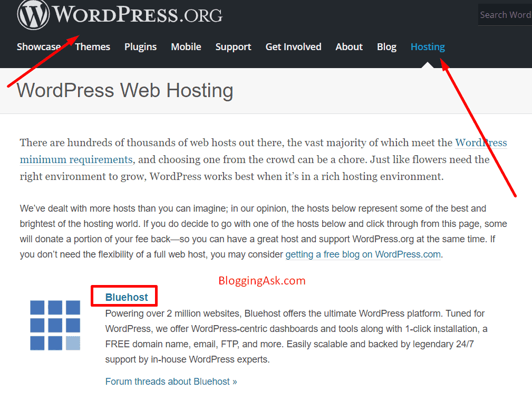The width and height of the screenshot is (532, 399).
Task: Select Mobile in the navigation bar
Action: coord(186,46)
